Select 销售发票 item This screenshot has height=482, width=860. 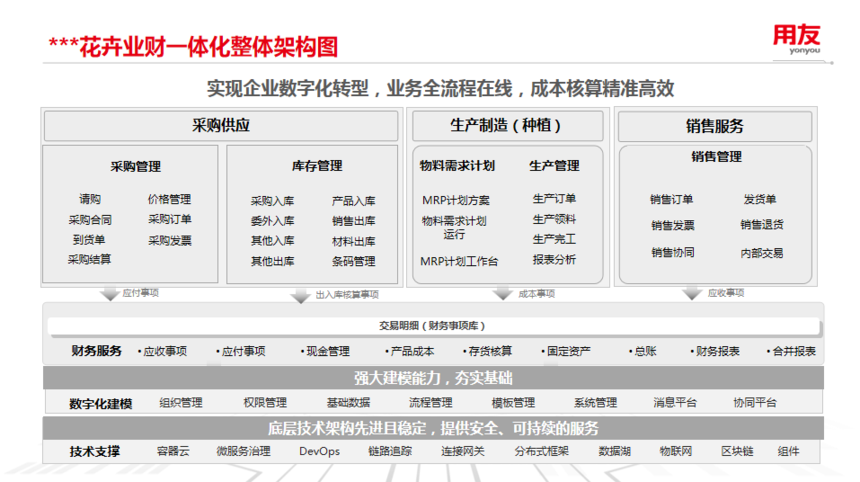pos(673,225)
